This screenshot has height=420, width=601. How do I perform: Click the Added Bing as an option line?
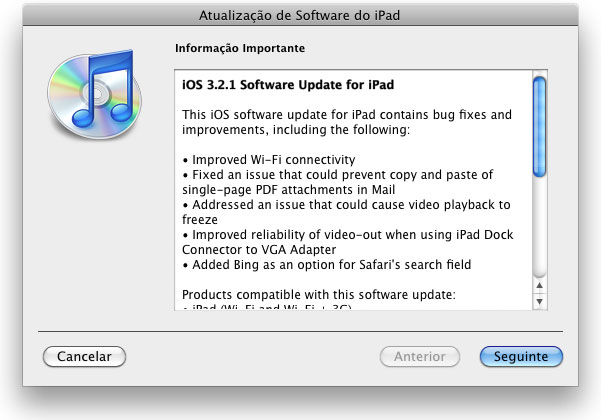pos(327,264)
